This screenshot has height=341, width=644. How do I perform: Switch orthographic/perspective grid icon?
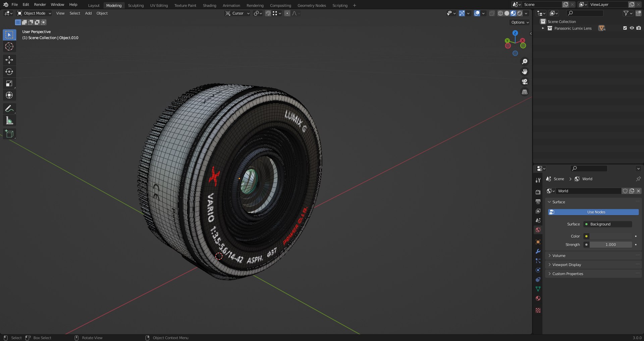click(525, 92)
